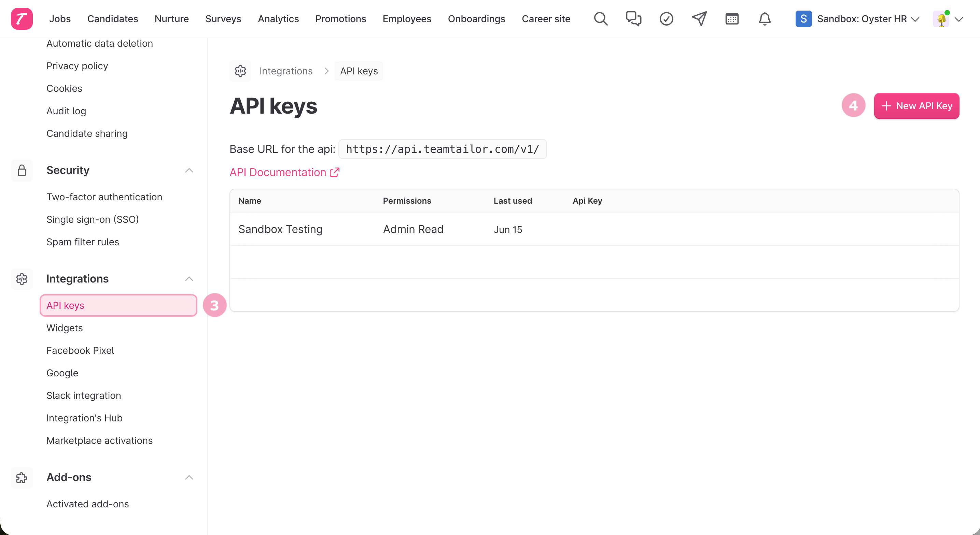Select API keys in the sidebar
The width and height of the screenshot is (980, 535).
click(x=118, y=305)
